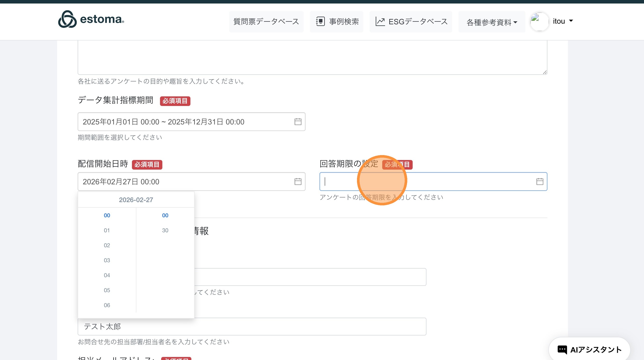Image resolution: width=644 pixels, height=360 pixels.
Task: Open calendar icon in データ集計指標期間 field
Action: click(298, 122)
